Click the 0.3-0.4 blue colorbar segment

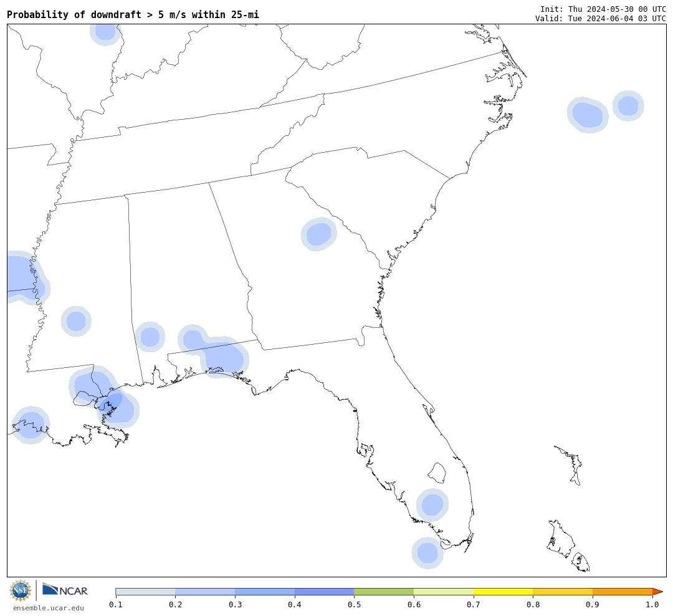(x=265, y=592)
